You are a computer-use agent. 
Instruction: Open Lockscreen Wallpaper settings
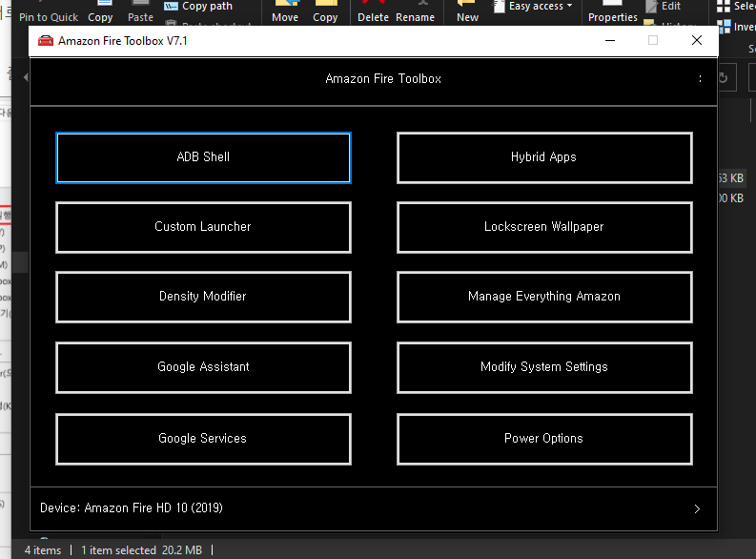point(544,227)
